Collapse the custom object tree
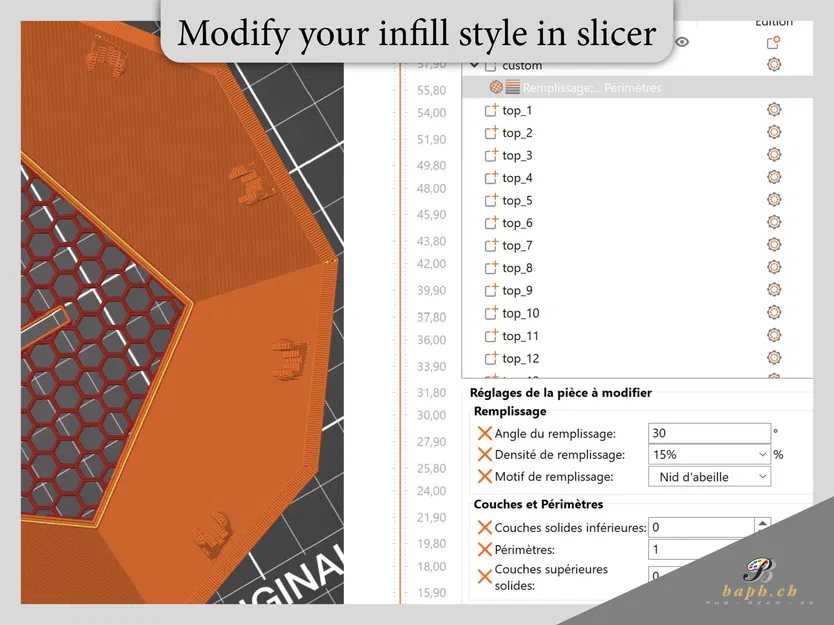 (x=474, y=65)
